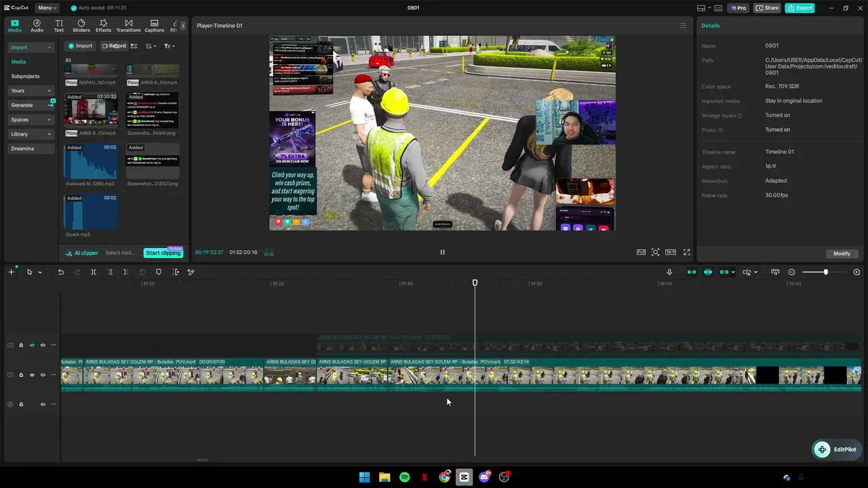
Task: Click the preview zoom scan icon
Action: [x=655, y=252]
